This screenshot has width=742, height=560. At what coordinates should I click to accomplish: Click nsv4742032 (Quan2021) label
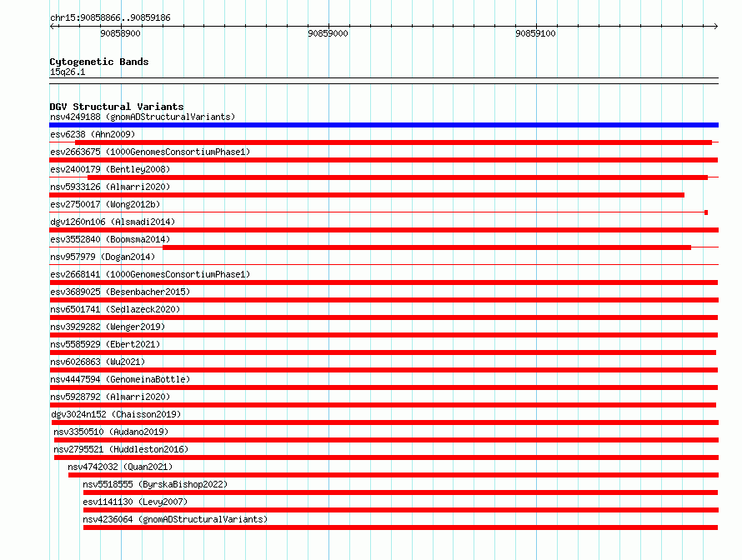(120, 467)
